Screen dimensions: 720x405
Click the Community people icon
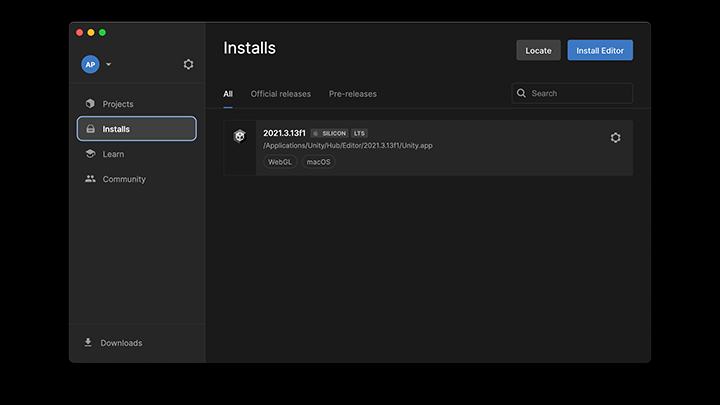click(x=90, y=179)
